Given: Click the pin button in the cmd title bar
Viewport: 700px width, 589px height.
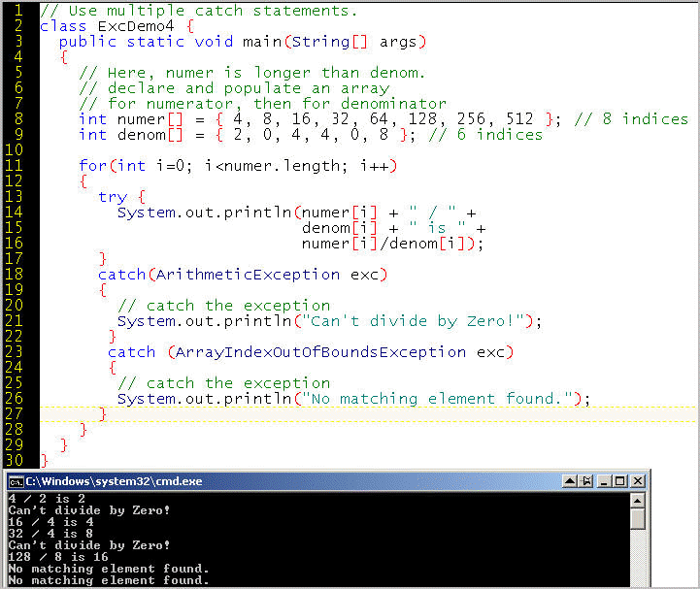Looking at the screenshot, I should point(586,481).
